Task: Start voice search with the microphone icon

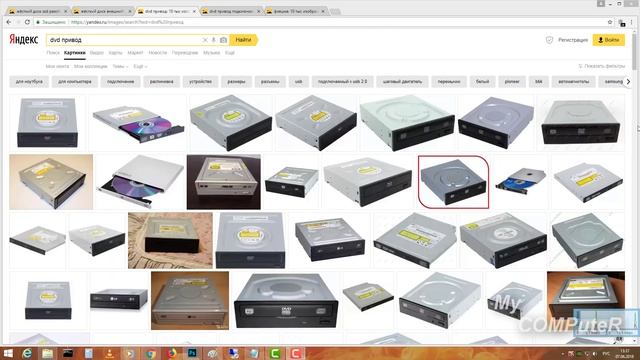Action: [x=213, y=40]
